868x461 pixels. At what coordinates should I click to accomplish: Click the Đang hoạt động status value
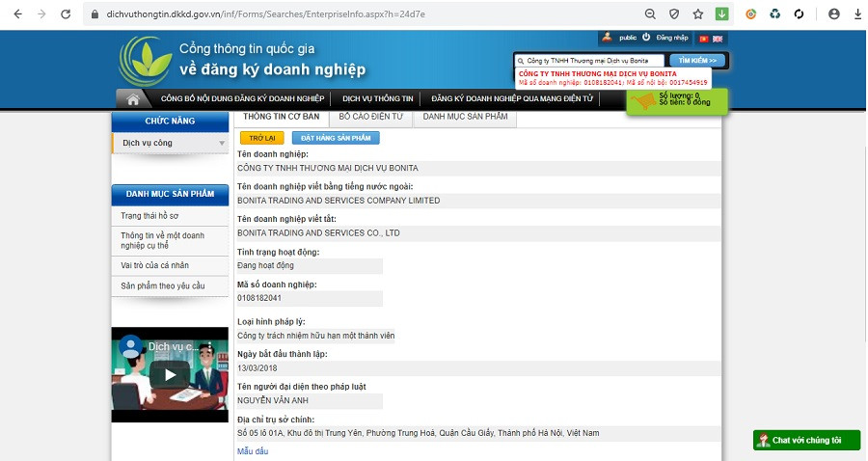(x=265, y=265)
